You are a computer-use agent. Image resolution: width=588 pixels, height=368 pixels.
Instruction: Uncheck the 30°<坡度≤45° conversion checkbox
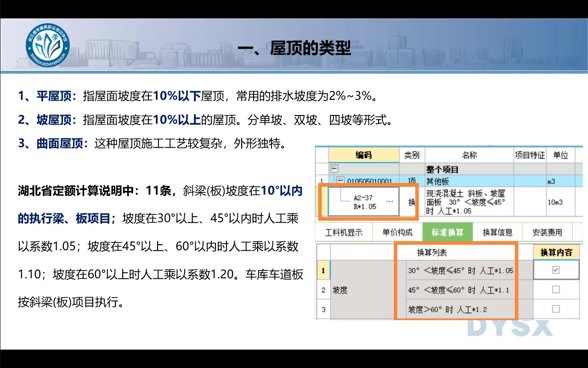tap(556, 270)
